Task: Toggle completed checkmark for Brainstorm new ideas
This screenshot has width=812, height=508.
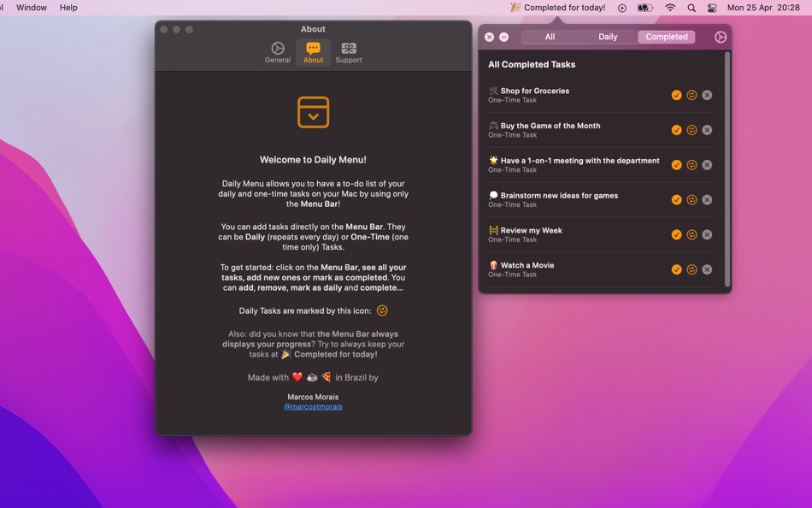Action: pyautogui.click(x=676, y=199)
